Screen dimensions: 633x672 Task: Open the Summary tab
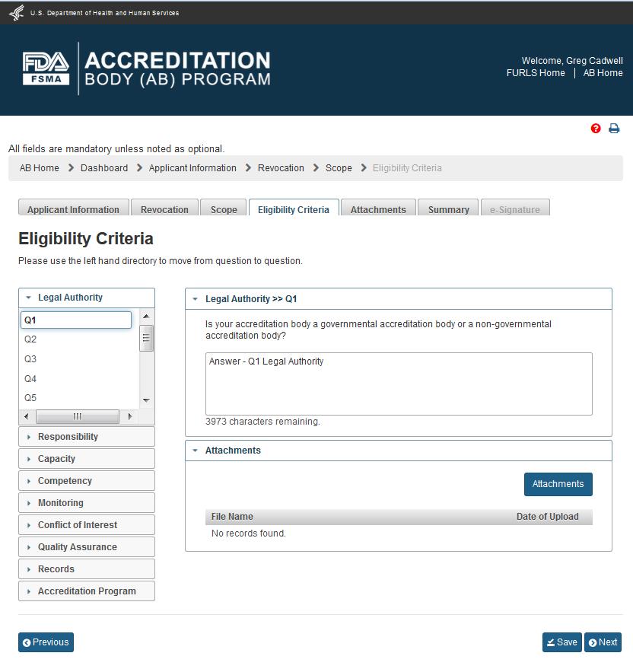(x=448, y=209)
